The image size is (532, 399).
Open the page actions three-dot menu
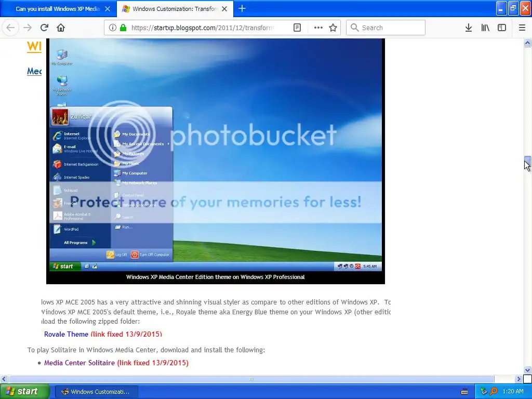(318, 28)
